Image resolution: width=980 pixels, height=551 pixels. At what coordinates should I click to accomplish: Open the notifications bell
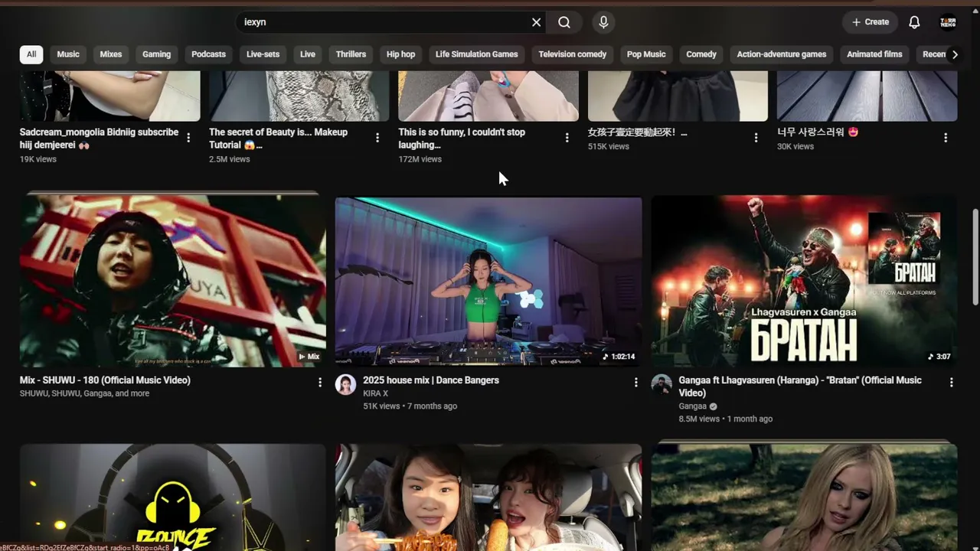tap(914, 22)
